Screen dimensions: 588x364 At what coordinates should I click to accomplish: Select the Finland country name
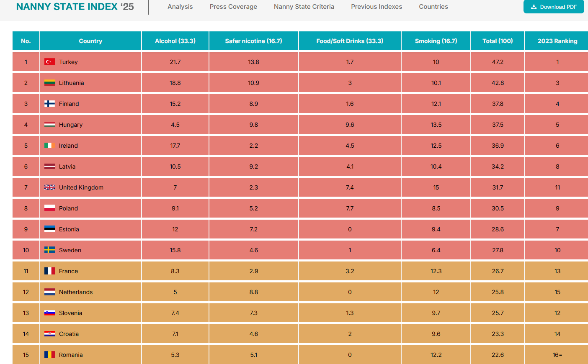[69, 104]
